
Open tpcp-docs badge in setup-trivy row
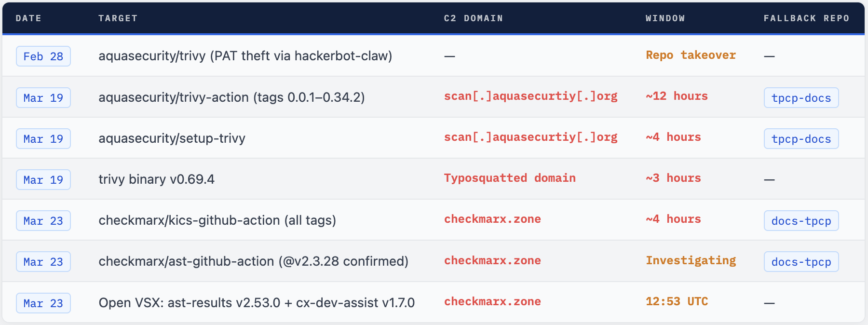click(x=801, y=139)
